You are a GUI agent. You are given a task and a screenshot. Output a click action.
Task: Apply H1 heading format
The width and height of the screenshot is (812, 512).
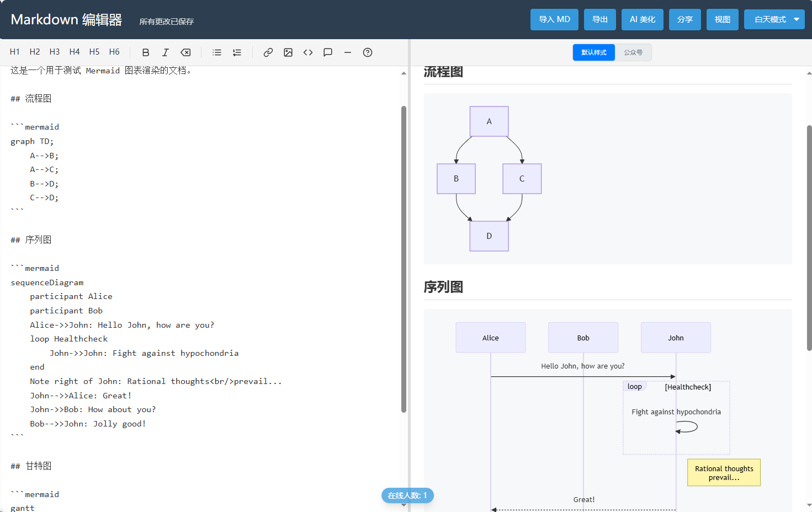(15, 52)
